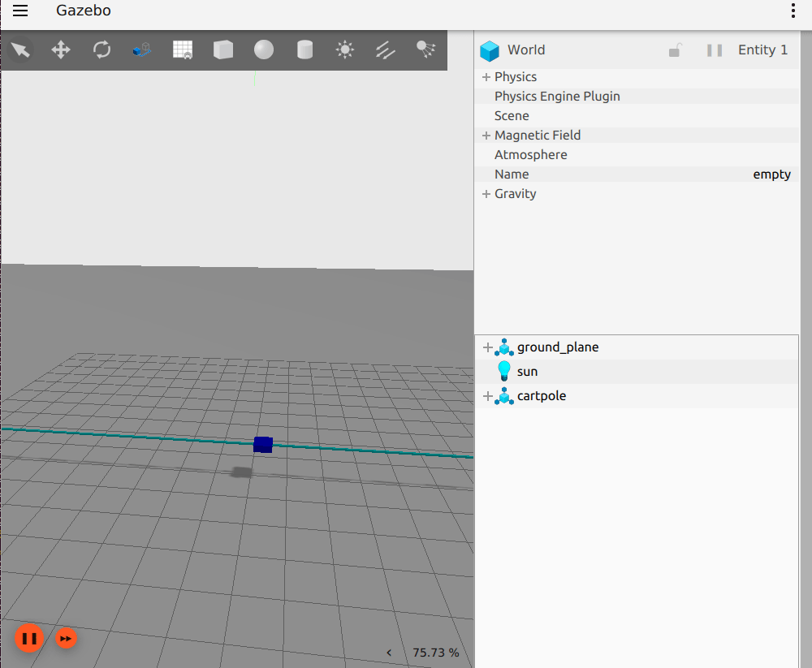Toggle the lock in the World panel
Screen dimensions: 812x668
click(x=675, y=50)
